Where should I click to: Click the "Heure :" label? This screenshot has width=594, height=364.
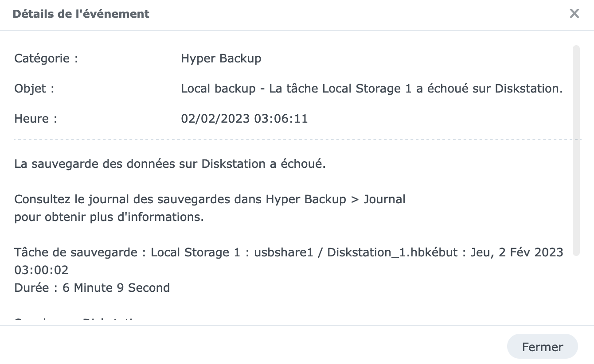35,119
